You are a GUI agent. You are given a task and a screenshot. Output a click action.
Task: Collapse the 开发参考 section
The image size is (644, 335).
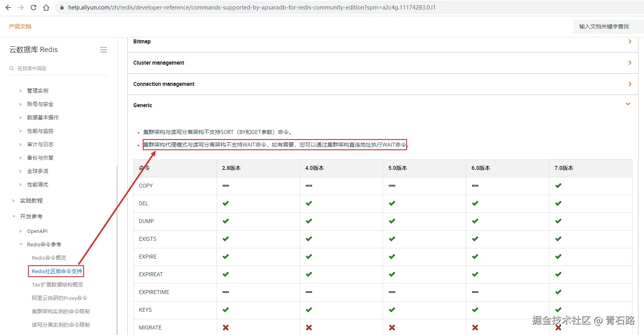tap(14, 216)
